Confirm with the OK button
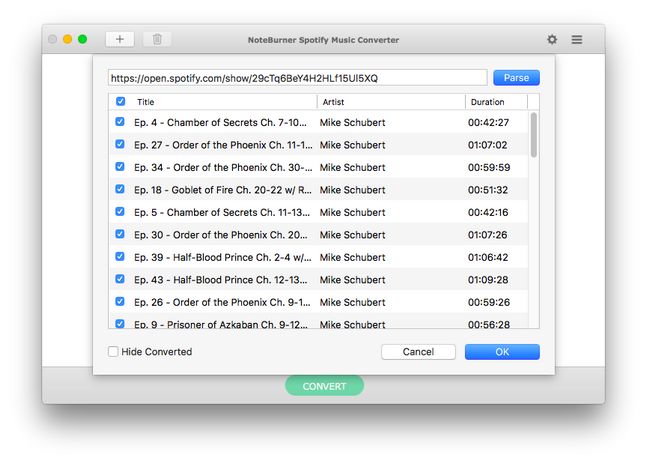Viewport: 647px width, 464px height. coord(502,352)
